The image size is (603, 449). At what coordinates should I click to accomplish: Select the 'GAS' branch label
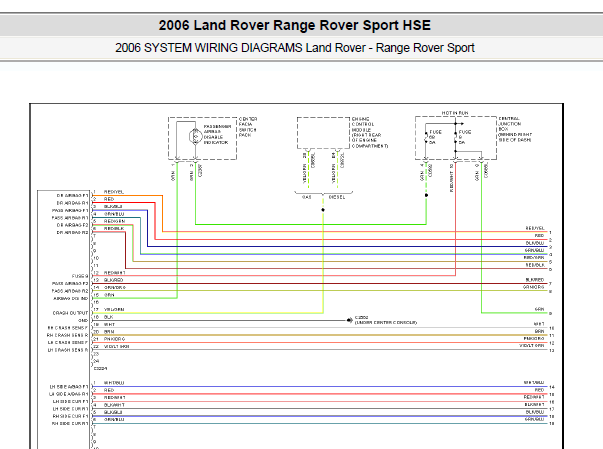click(x=306, y=197)
